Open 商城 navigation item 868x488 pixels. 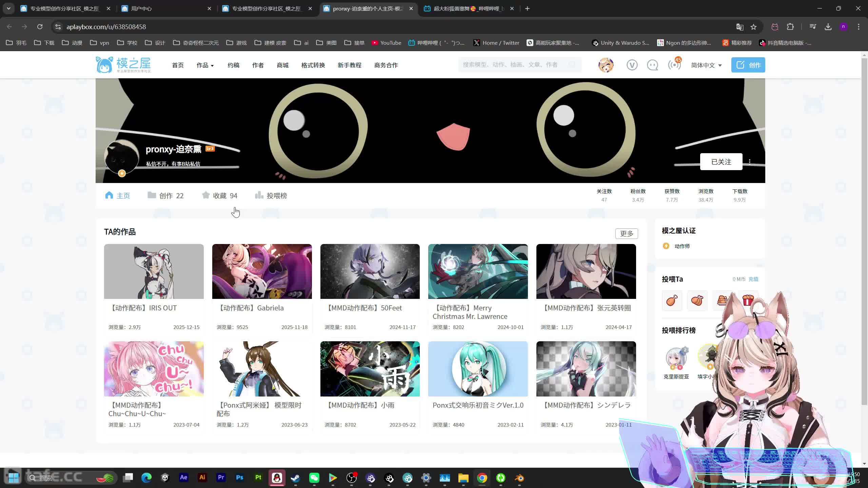(x=282, y=65)
